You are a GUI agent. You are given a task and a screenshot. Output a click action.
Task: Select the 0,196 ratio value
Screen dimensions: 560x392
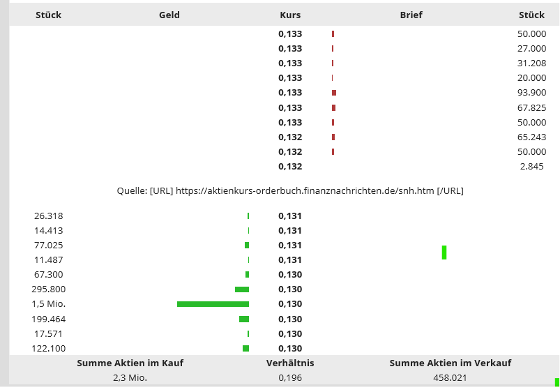(x=290, y=377)
